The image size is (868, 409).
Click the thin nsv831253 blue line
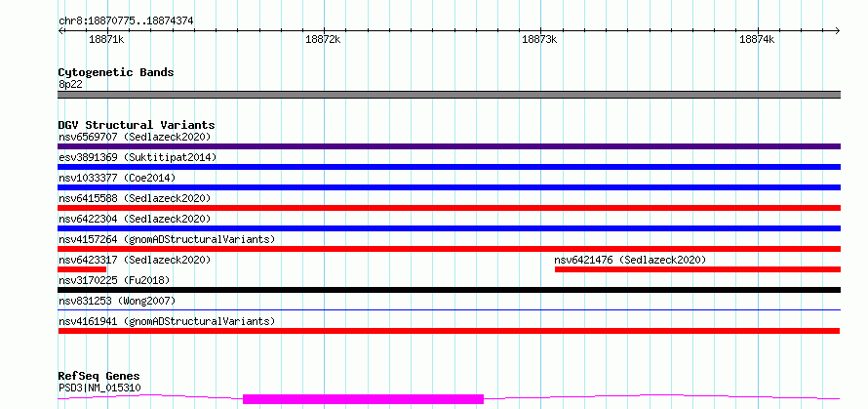pos(449,310)
